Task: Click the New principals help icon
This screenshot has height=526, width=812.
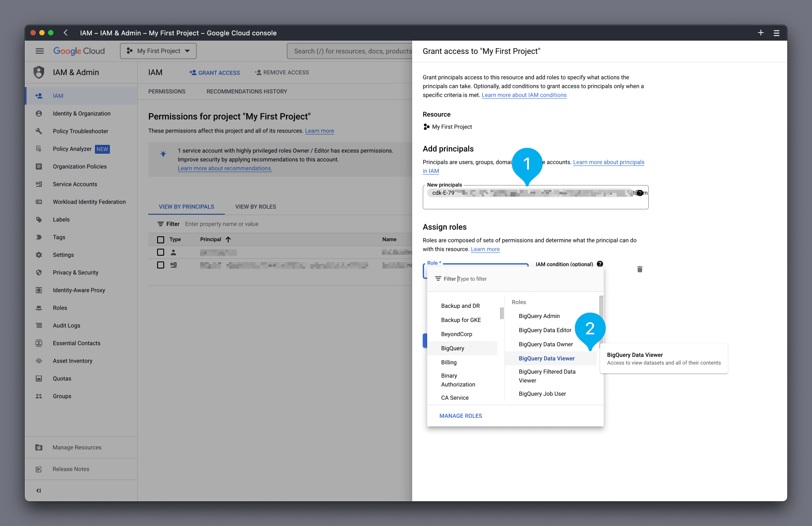Action: click(640, 193)
